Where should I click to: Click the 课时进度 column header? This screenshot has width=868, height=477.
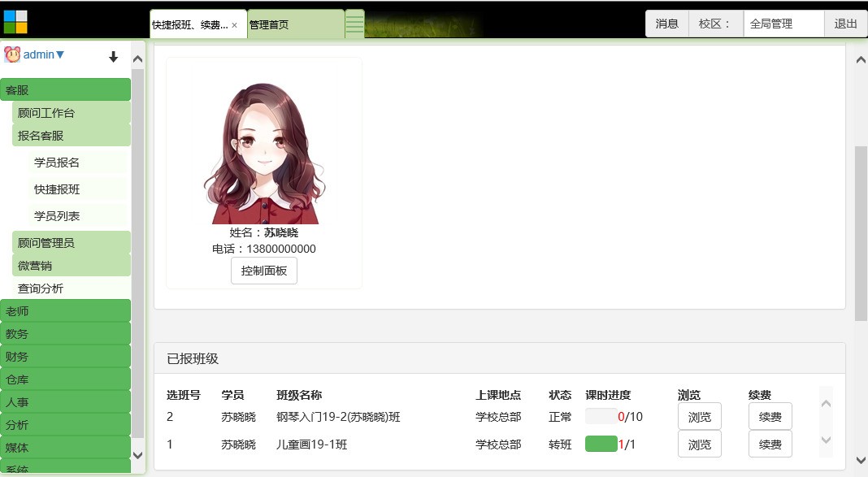tap(608, 395)
